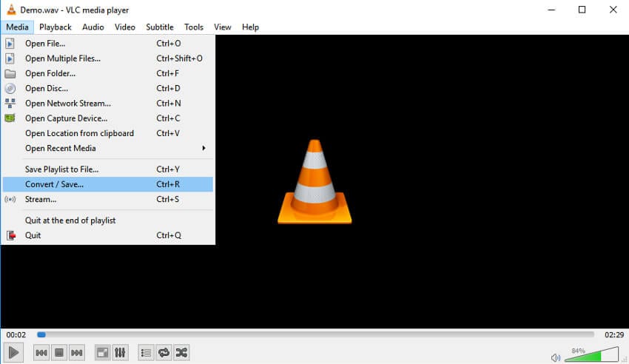Select Convert / Save... entry
Screen dimensions: 629x364
pos(107,184)
